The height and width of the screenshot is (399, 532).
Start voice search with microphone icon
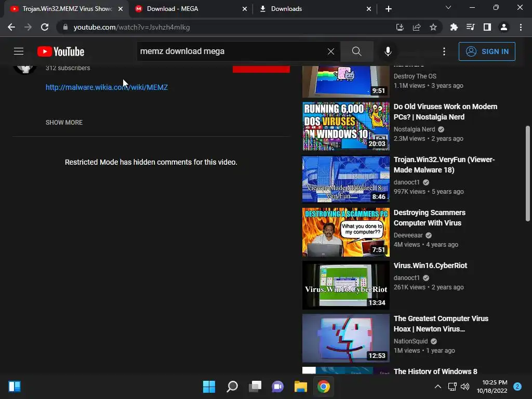pyautogui.click(x=388, y=51)
